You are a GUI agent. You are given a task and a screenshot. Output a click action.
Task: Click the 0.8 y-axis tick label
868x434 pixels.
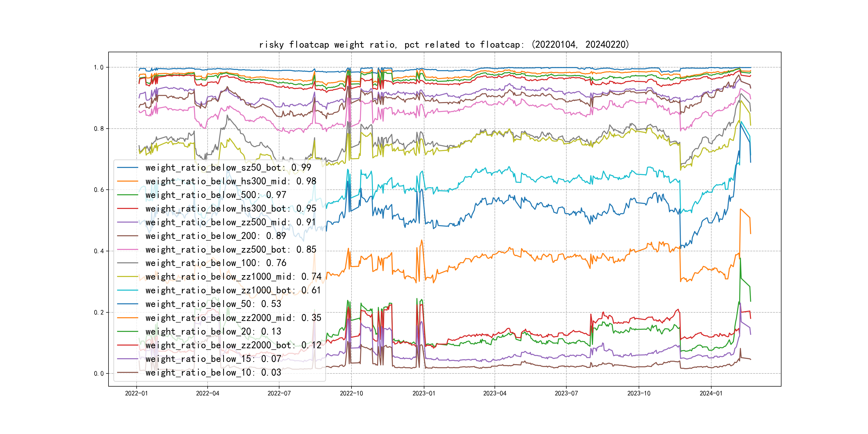click(x=99, y=129)
